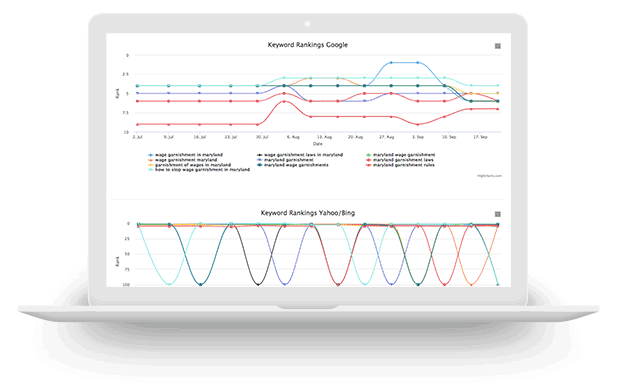Open the Highcharts.com credit link
This screenshot has width=620, height=386.
(x=489, y=176)
